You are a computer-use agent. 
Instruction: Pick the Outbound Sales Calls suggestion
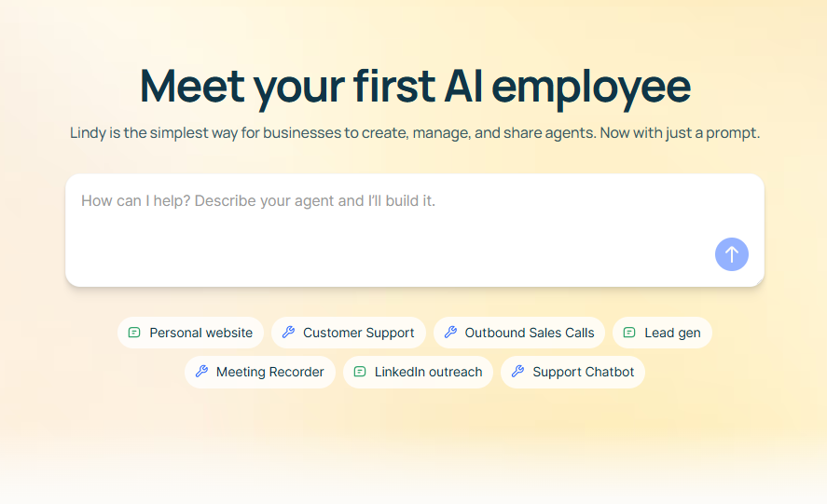[x=530, y=333]
